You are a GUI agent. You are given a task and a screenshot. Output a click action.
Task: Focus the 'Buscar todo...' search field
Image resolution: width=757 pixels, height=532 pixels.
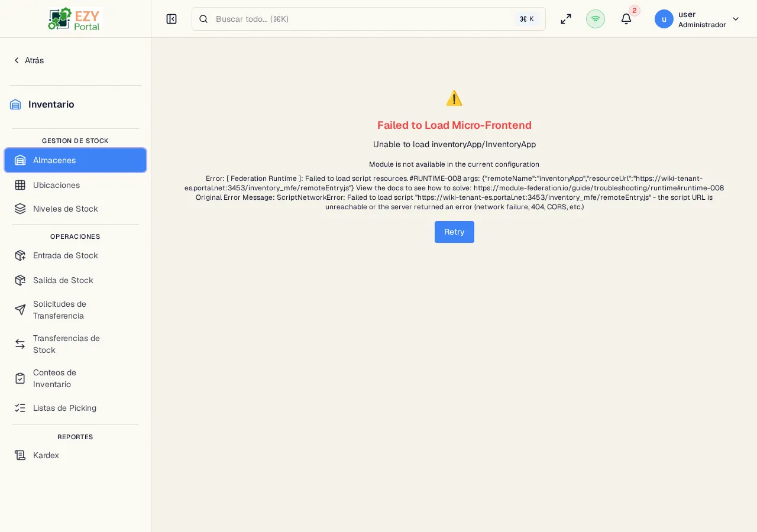click(x=368, y=19)
